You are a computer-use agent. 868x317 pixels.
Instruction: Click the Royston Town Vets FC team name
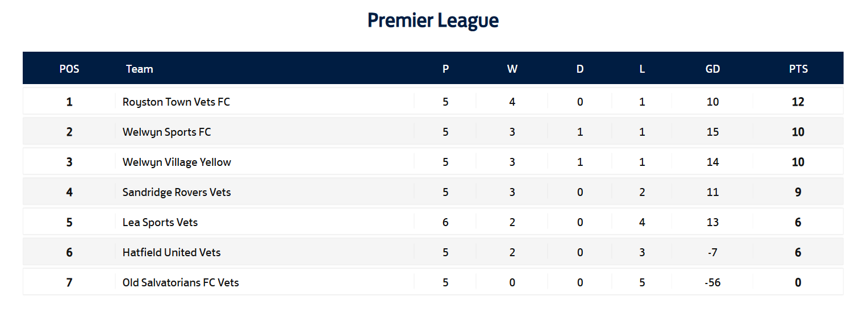[x=176, y=102]
